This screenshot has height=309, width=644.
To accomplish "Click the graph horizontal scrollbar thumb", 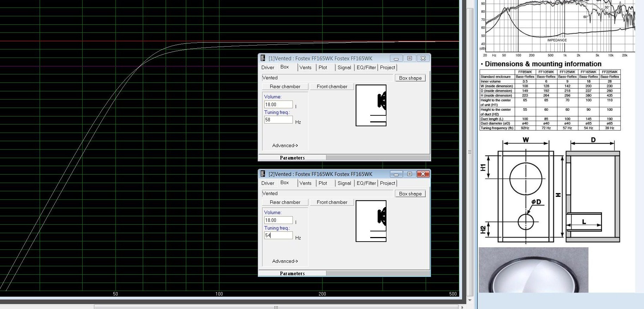I will click(277, 307).
